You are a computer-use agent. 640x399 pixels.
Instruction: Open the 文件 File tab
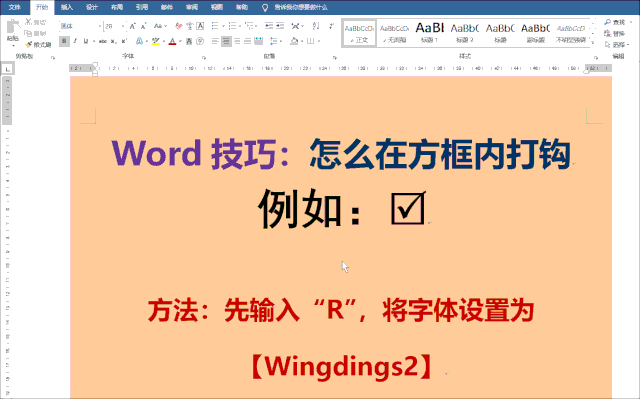tap(15, 7)
